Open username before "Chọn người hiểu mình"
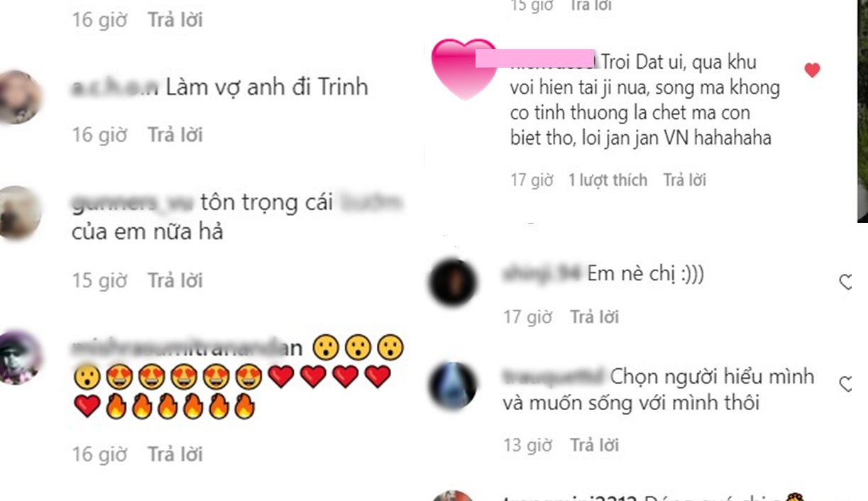 [553, 375]
